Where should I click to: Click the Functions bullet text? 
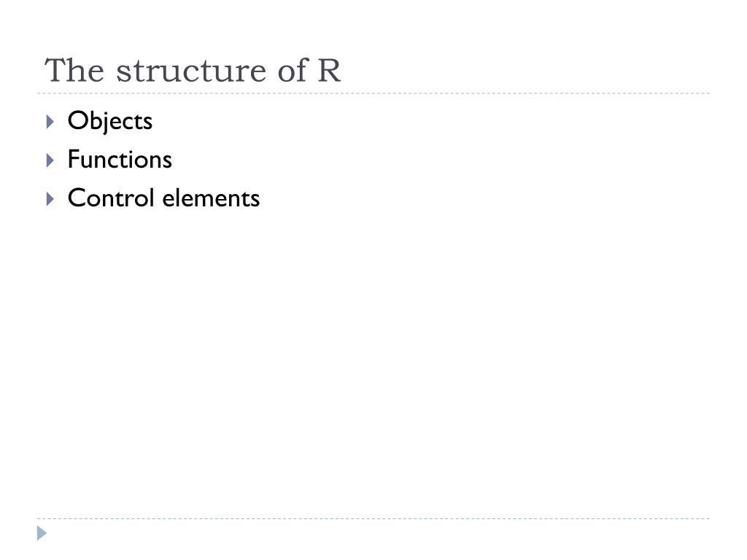click(x=120, y=159)
